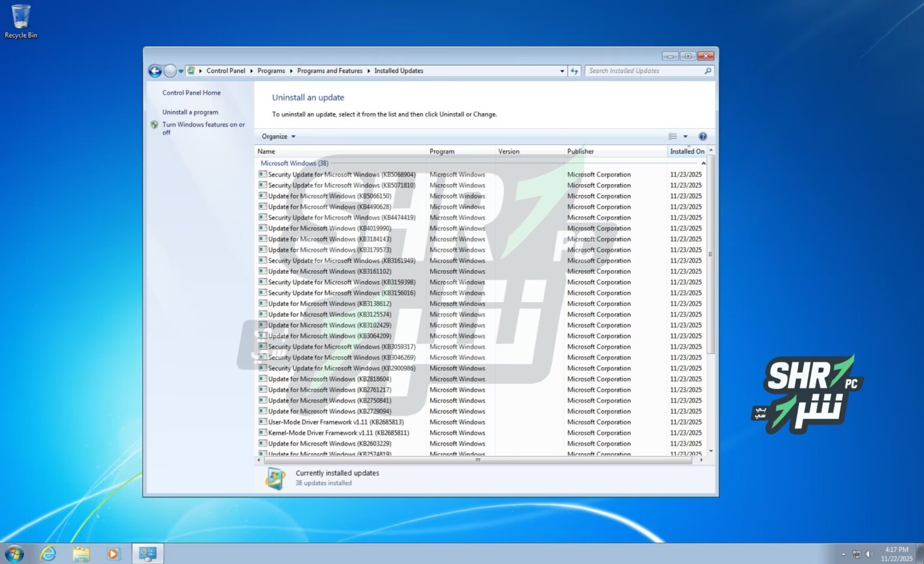Screen dimensions: 924x564
Task: Open Uninstall a program link
Action: [x=190, y=112]
